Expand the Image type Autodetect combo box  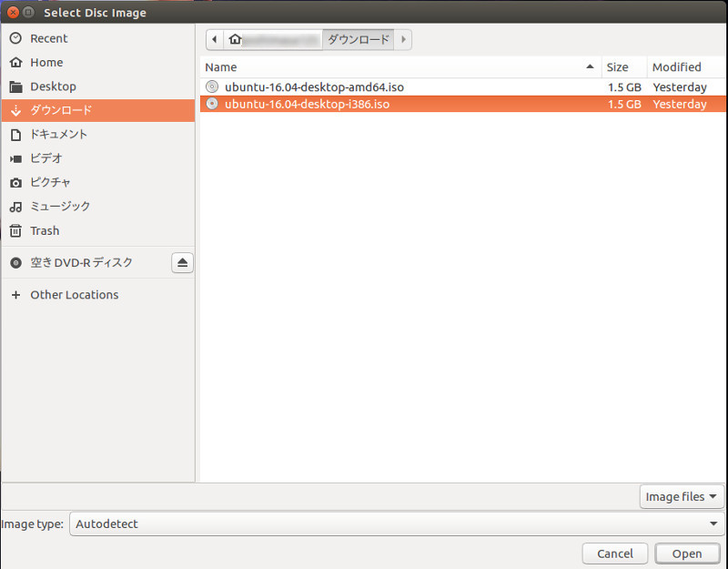[x=397, y=524]
